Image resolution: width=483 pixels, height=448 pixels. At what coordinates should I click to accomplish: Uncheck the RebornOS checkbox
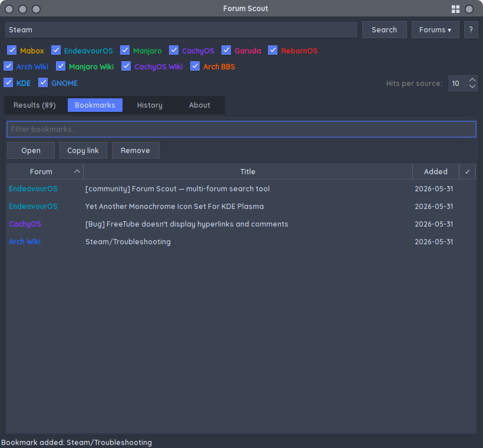click(x=273, y=50)
